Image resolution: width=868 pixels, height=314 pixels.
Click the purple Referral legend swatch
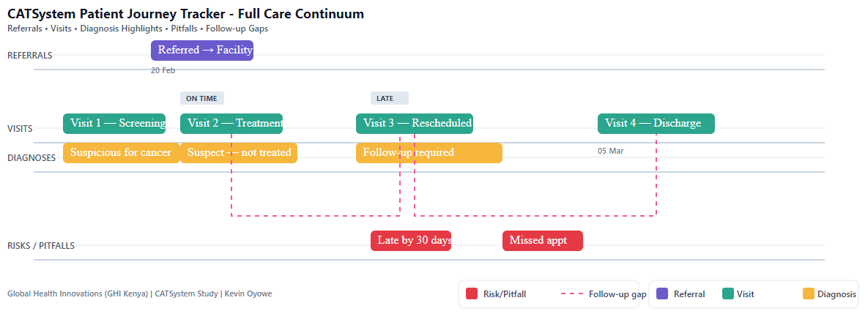click(x=662, y=294)
